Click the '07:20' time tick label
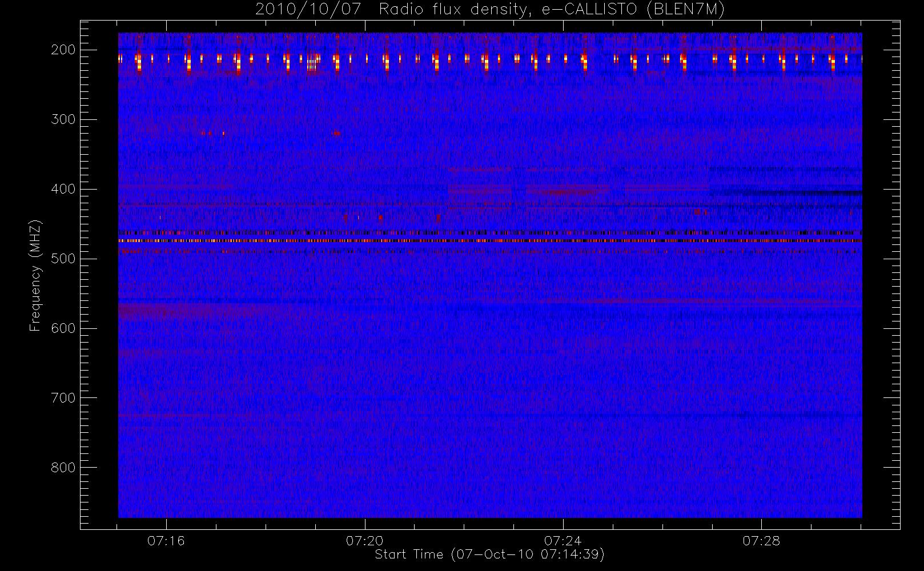 [x=365, y=541]
